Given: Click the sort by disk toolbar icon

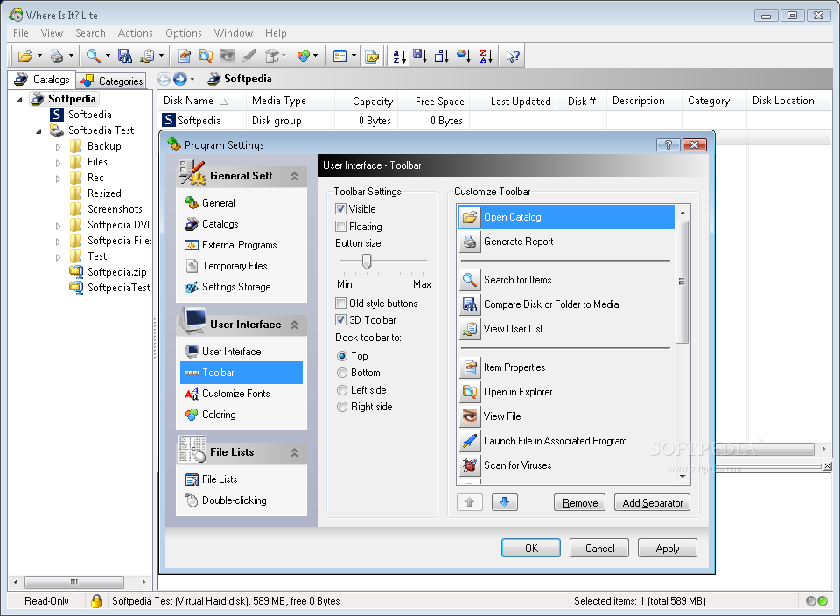Looking at the screenshot, I should (420, 56).
